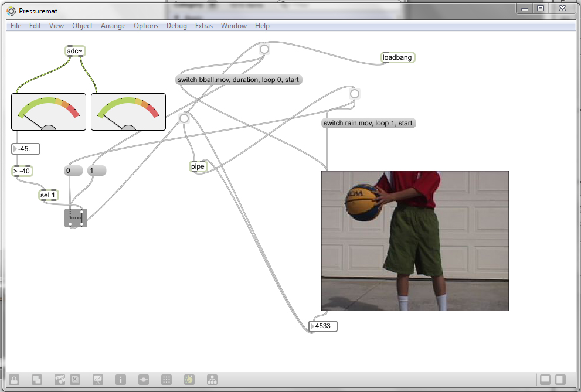Viewport: 581px width, 392px height.
Task: Click the switch rain.mov message box
Action: (x=368, y=124)
